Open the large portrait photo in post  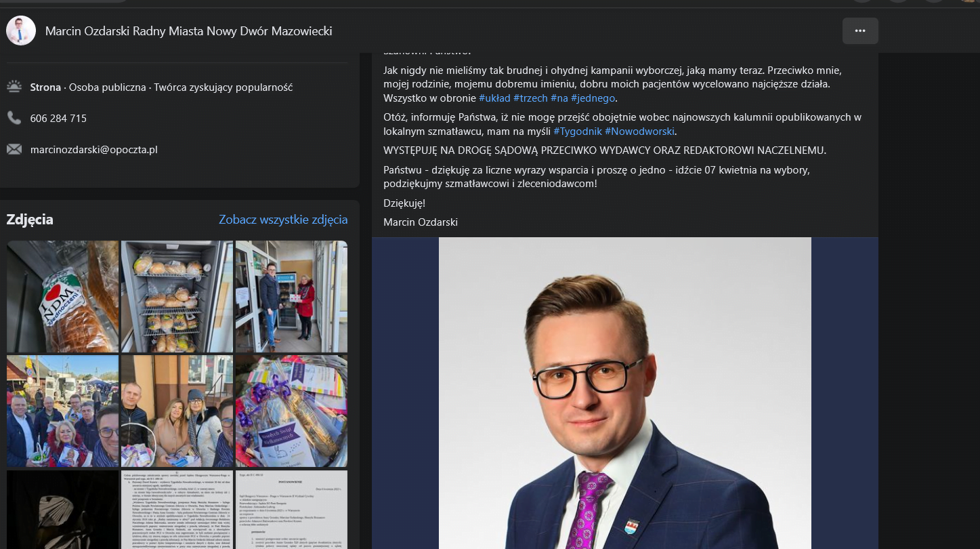point(625,393)
